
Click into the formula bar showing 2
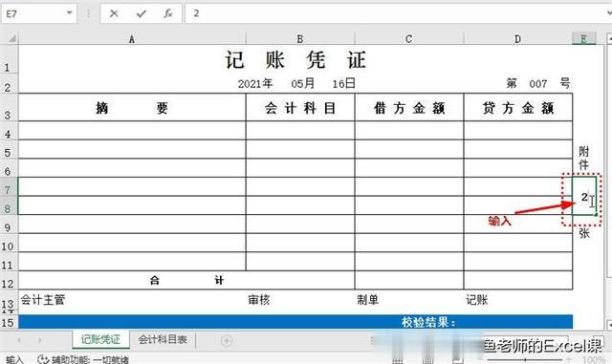pyautogui.click(x=394, y=13)
